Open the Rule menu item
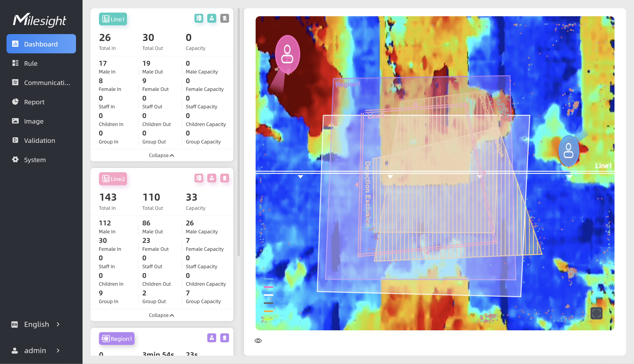The image size is (634, 364). (x=31, y=63)
